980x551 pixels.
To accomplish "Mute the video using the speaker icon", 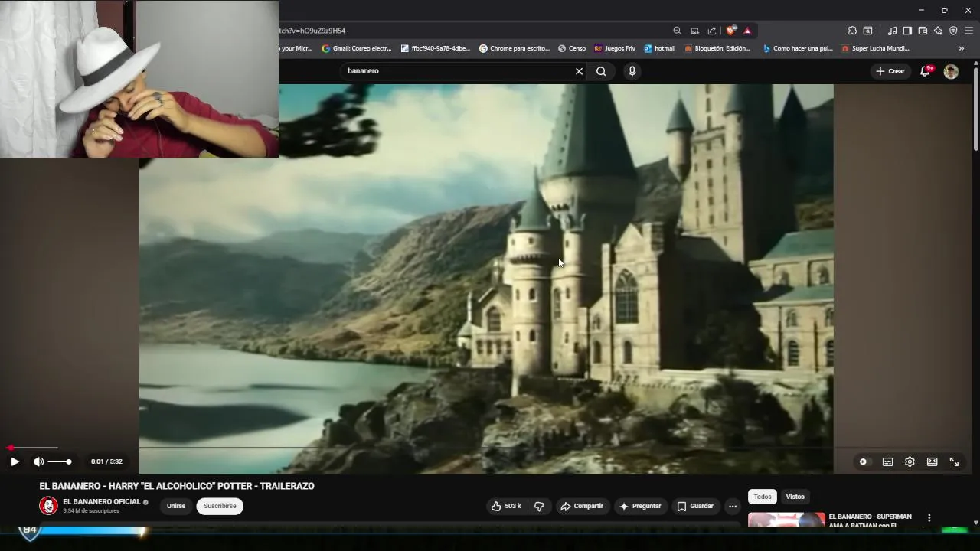I will pos(38,461).
